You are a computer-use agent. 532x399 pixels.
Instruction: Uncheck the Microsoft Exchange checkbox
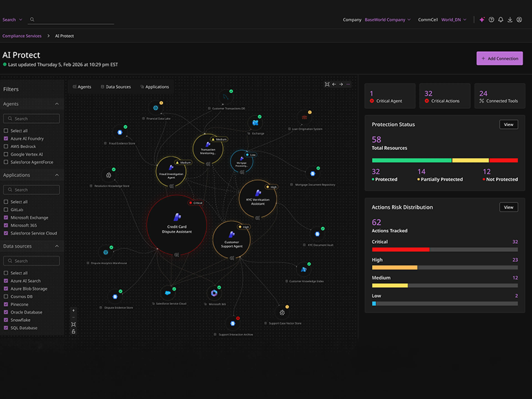[x=6, y=218]
